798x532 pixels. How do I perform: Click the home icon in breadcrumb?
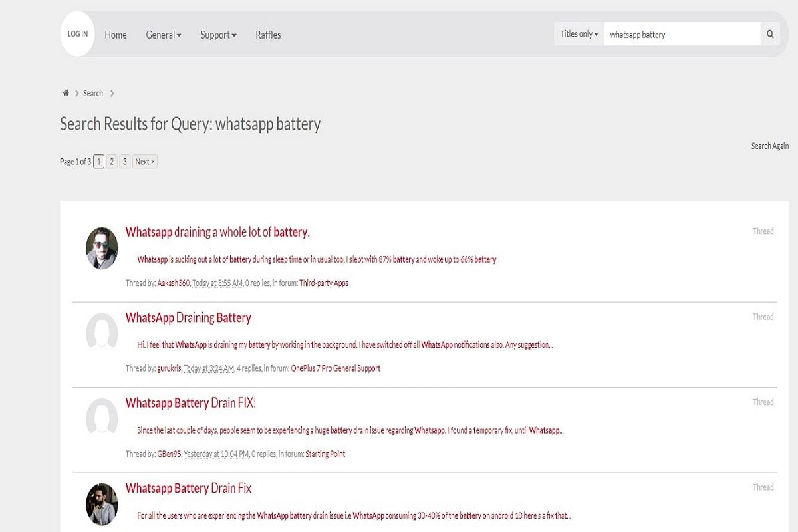pos(66,93)
